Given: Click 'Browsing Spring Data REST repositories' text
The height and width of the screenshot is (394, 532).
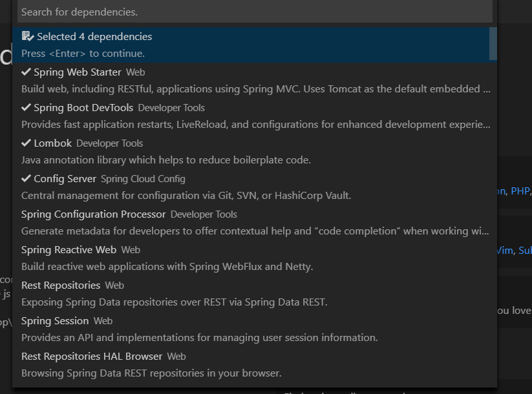Looking at the screenshot, I should pos(151,373).
